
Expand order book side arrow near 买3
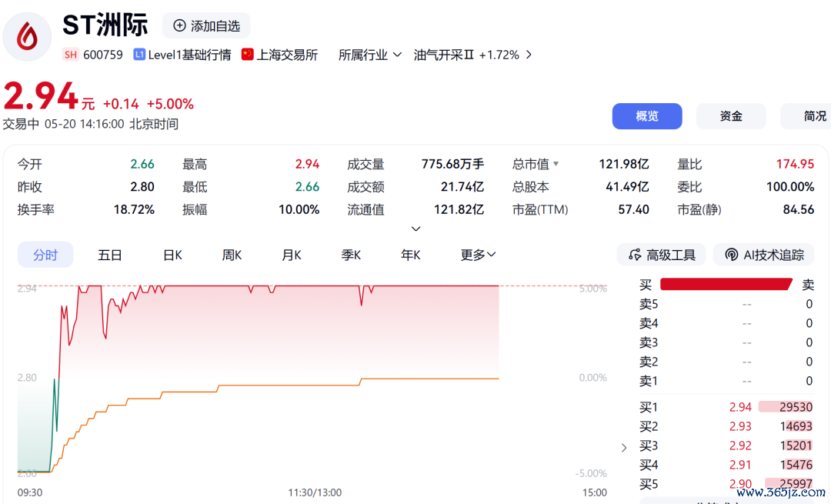click(624, 448)
